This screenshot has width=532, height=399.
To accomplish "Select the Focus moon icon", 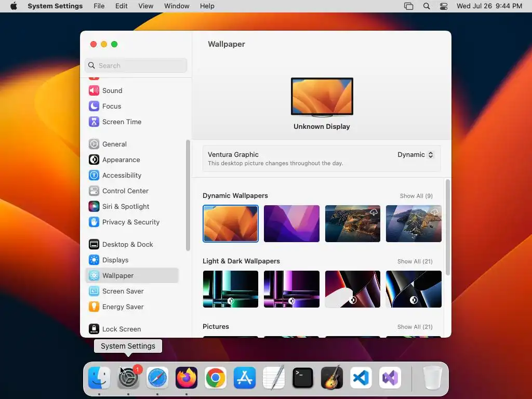I will click(x=94, y=106).
